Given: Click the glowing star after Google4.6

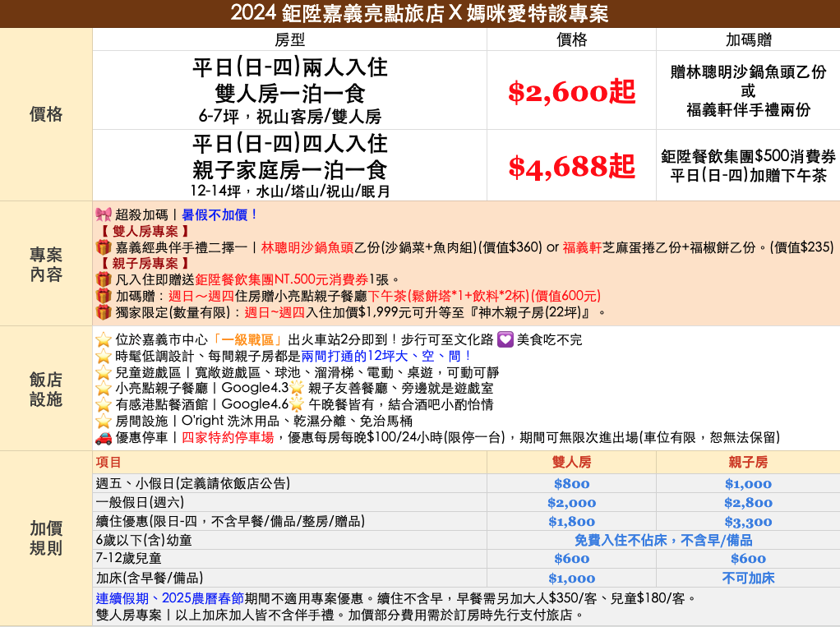Looking at the screenshot, I should [297, 404].
